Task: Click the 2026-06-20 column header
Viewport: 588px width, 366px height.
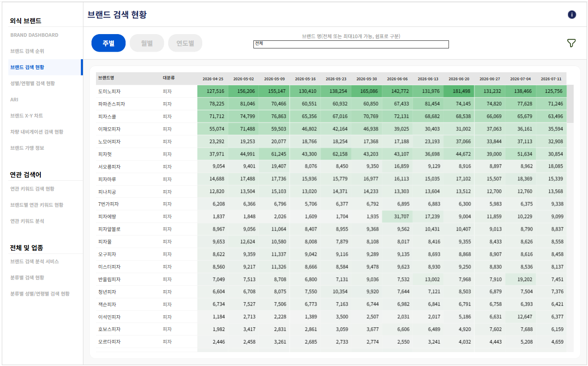Action: 459,78
